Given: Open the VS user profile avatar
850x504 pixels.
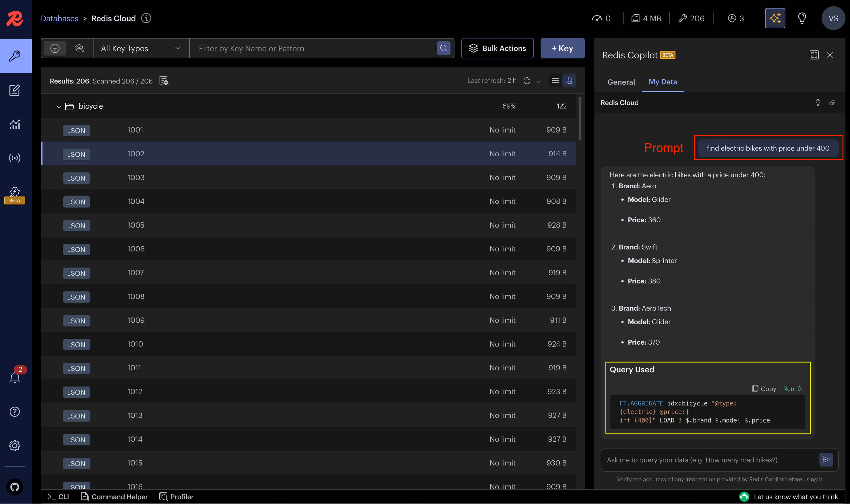Looking at the screenshot, I should [833, 18].
